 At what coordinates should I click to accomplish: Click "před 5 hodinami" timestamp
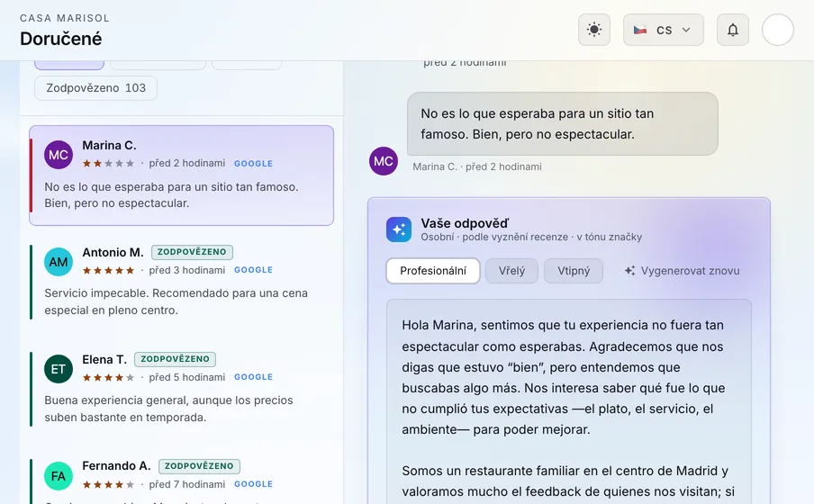(187, 377)
